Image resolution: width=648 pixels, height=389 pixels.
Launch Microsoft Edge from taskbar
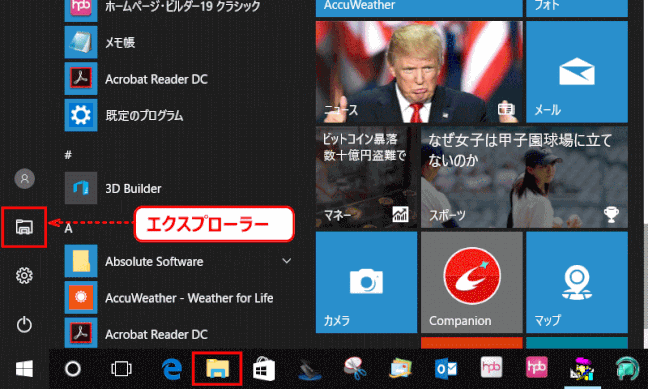point(172,369)
